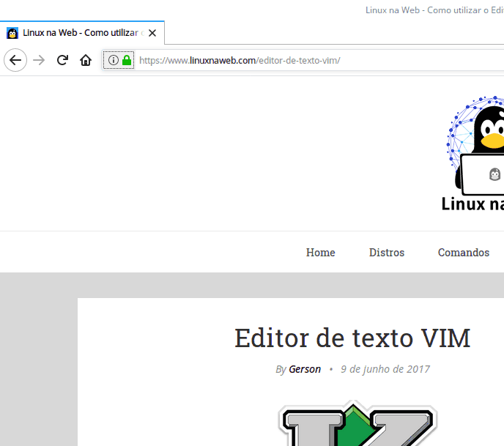Viewport: 504px width, 446px height.
Task: Click the 'Editor de texto VIM' heading
Action: point(352,338)
